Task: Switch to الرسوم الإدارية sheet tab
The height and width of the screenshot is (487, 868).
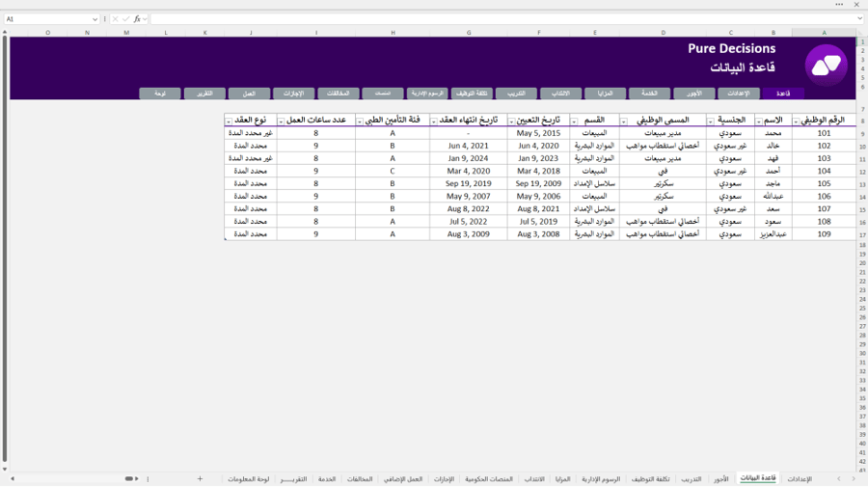Action: click(x=601, y=479)
